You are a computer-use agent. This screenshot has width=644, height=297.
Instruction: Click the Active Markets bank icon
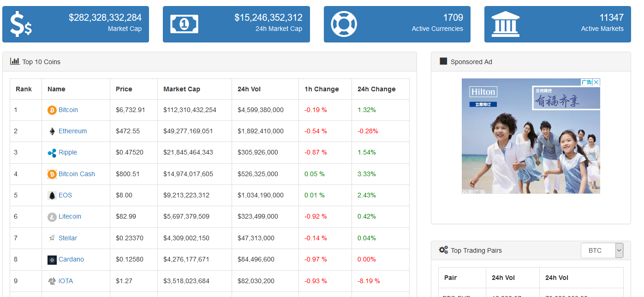pos(505,24)
